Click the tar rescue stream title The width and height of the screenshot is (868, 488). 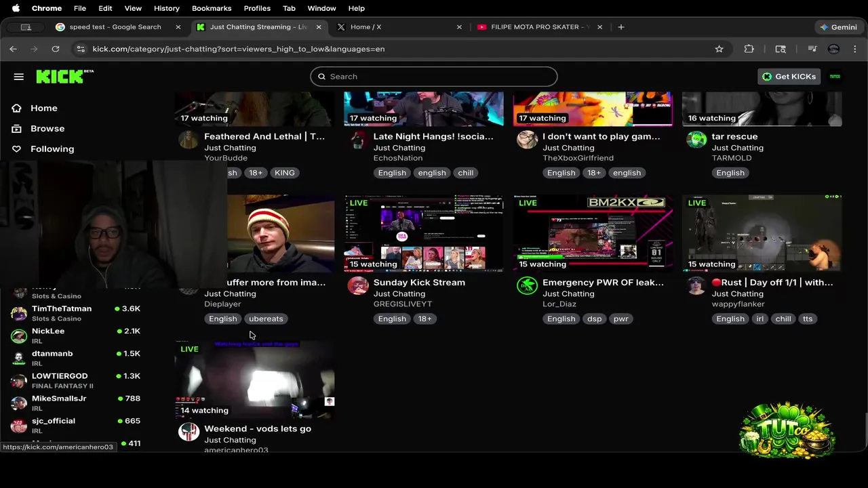(734, 136)
